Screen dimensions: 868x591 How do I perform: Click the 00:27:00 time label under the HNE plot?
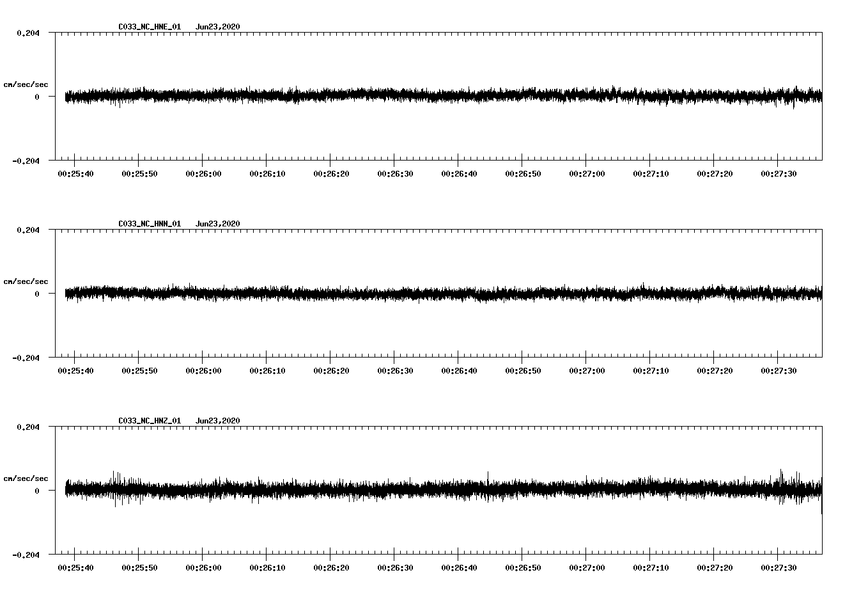click(x=587, y=174)
